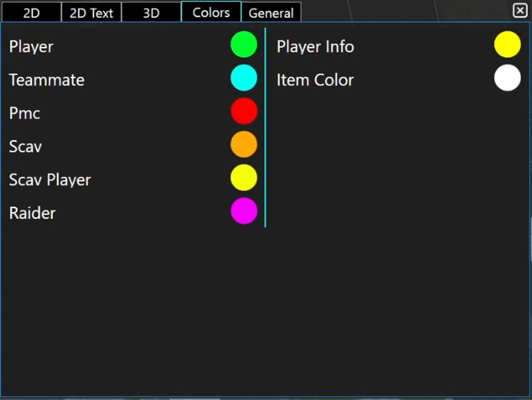Click the Colors tab
Screen dimensions: 532x400
[x=211, y=12]
